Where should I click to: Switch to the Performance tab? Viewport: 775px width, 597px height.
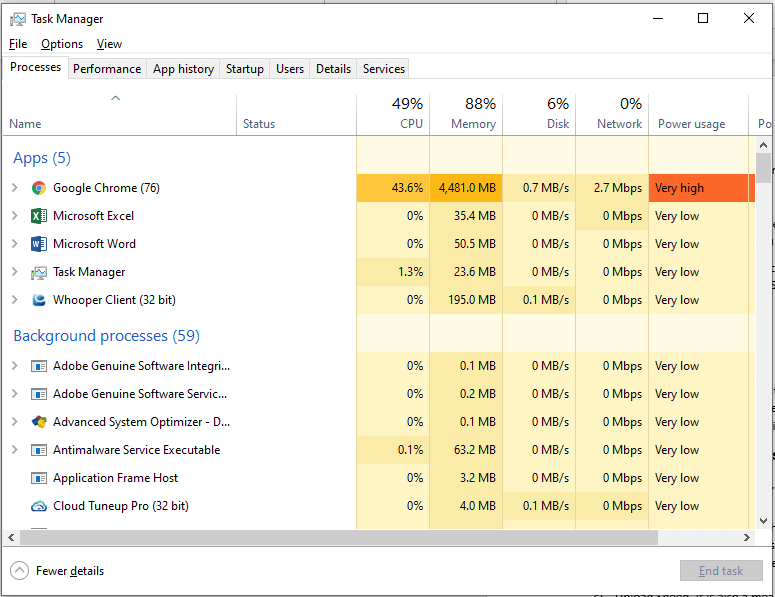(x=107, y=69)
